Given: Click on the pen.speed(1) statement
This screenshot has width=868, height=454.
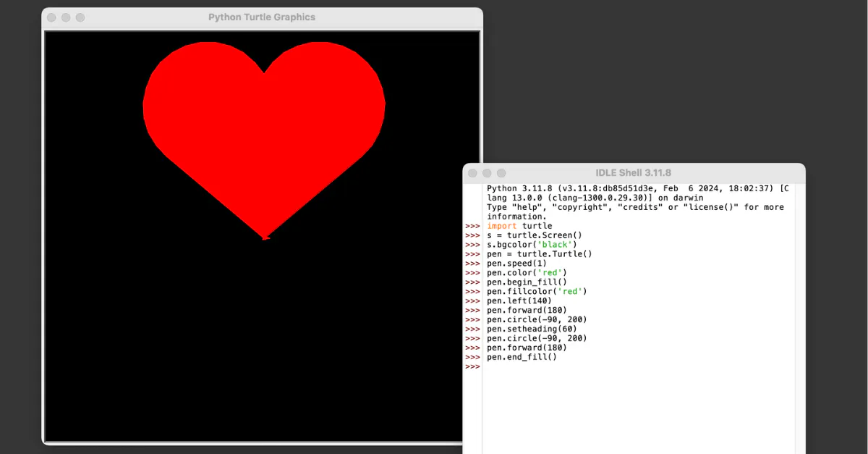Looking at the screenshot, I should (516, 264).
